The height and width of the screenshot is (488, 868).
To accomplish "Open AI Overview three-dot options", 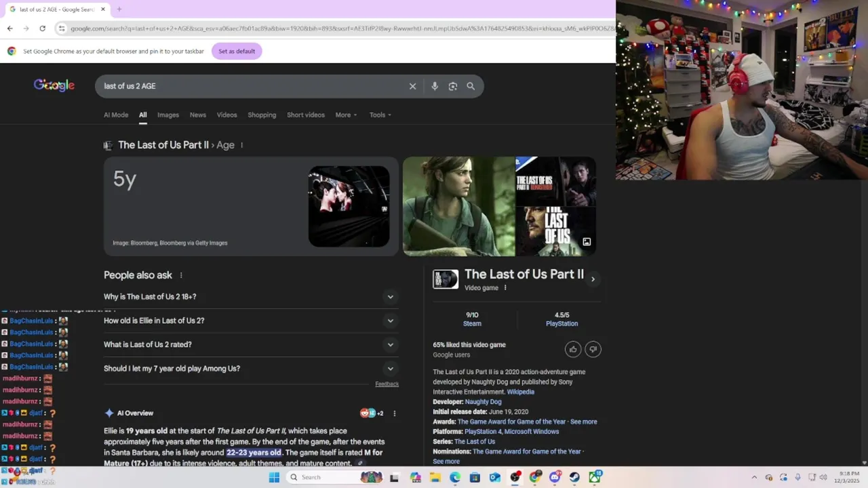I will click(x=394, y=413).
